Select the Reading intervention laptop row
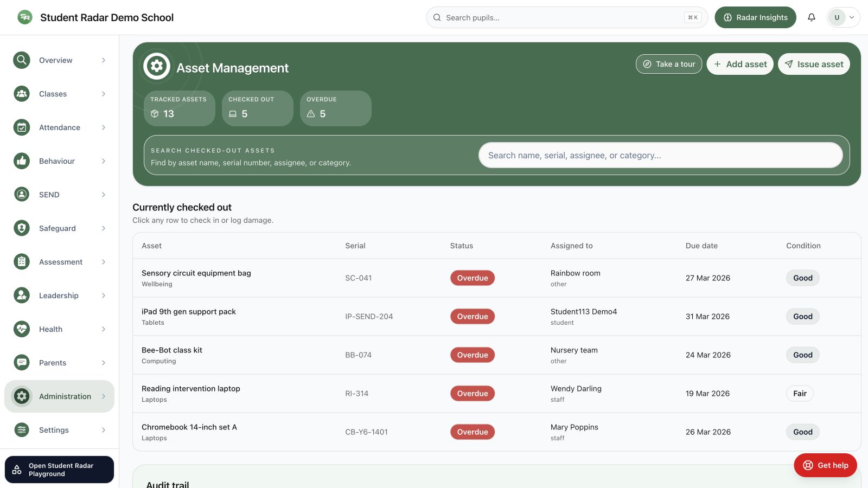This screenshot has width=868, height=488. (x=496, y=394)
